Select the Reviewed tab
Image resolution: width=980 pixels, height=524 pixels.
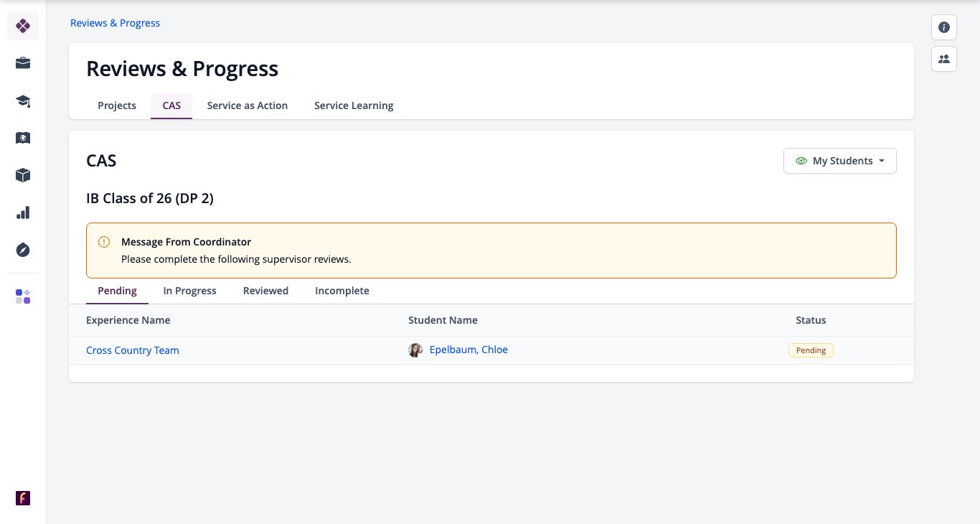tap(265, 291)
